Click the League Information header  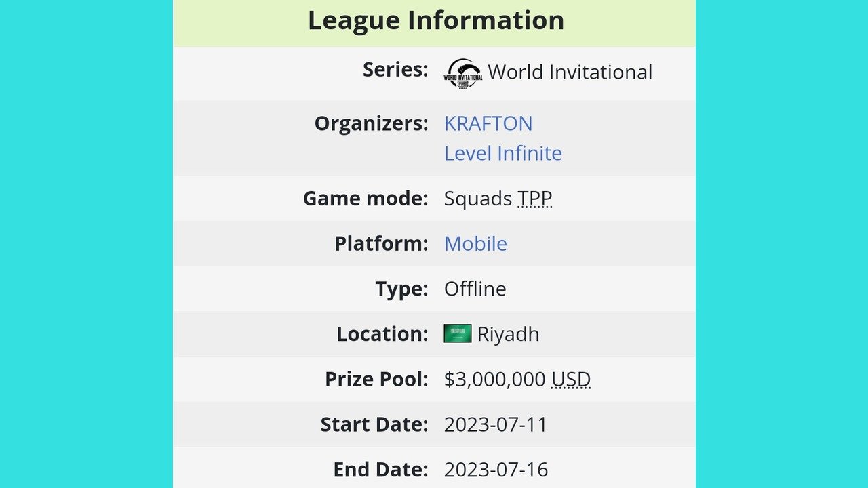pos(435,20)
